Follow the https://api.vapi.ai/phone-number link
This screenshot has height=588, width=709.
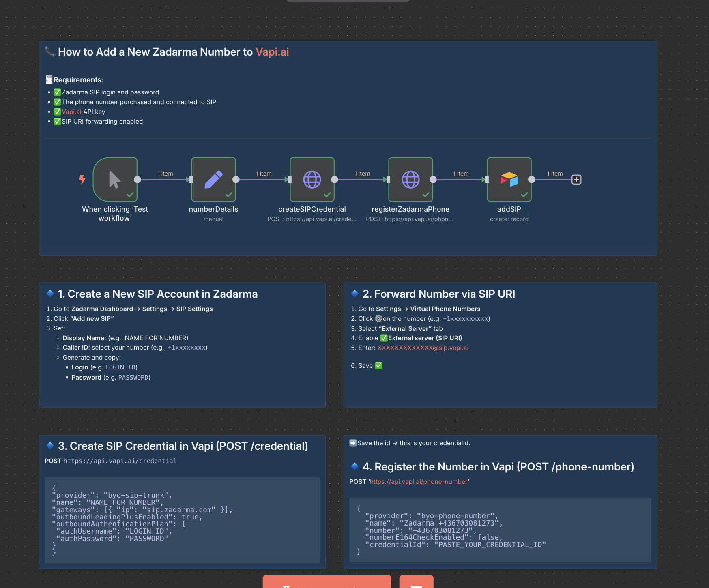(418, 481)
